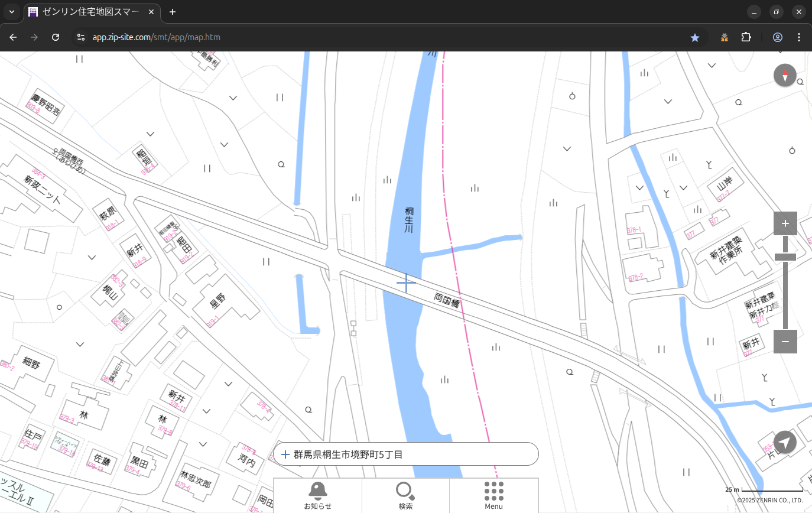Viewport: 812px width, 513px height.
Task: Go back to the previous page
Action: (x=14, y=37)
